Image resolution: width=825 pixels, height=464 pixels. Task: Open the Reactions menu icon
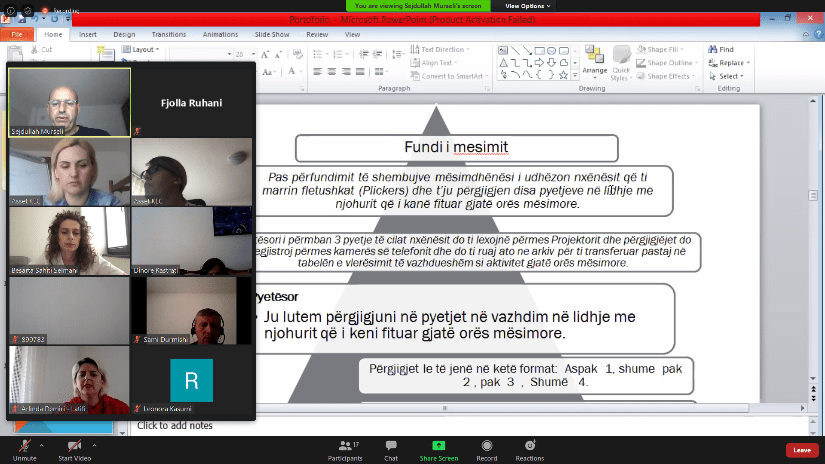click(x=529, y=446)
